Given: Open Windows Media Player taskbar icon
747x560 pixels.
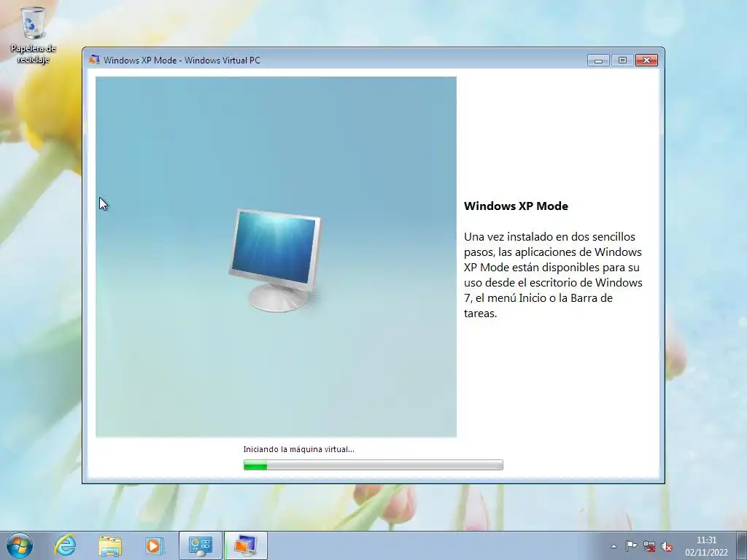Looking at the screenshot, I should click(155, 545).
